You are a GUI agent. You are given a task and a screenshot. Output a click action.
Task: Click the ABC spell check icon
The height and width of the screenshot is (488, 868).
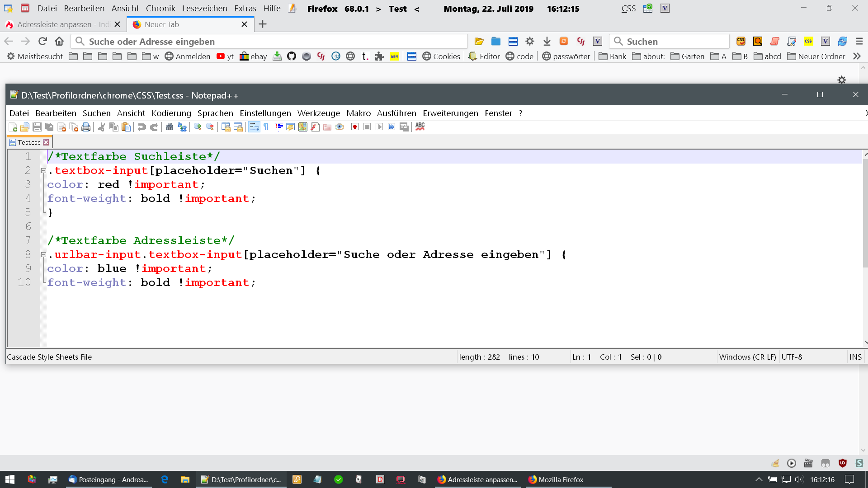click(x=420, y=127)
